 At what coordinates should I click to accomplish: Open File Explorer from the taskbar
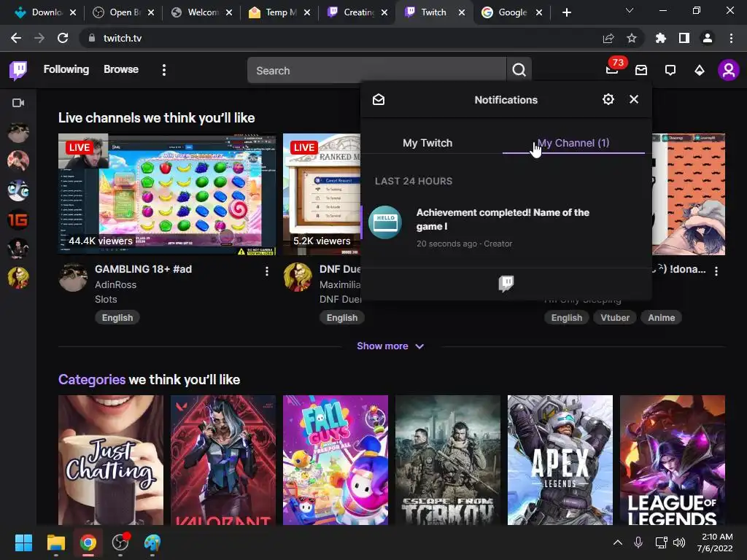55,542
